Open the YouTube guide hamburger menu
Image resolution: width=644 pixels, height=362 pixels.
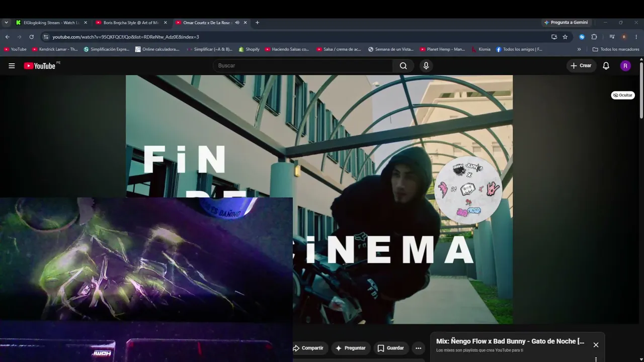click(12, 66)
